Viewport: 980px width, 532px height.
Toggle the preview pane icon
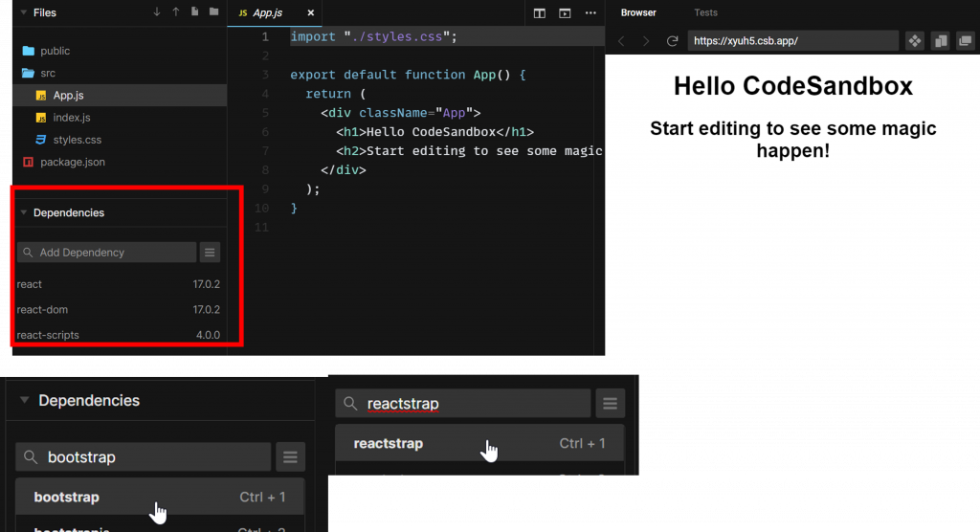[x=565, y=12]
